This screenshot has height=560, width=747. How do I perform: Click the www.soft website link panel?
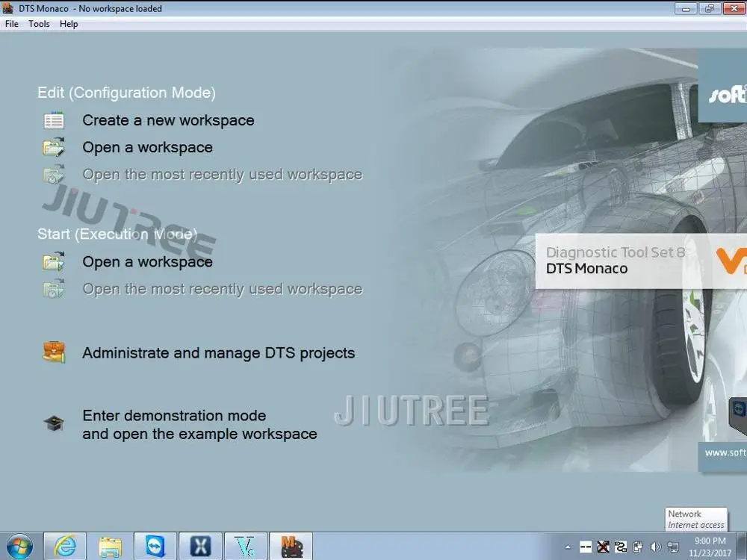(x=722, y=457)
